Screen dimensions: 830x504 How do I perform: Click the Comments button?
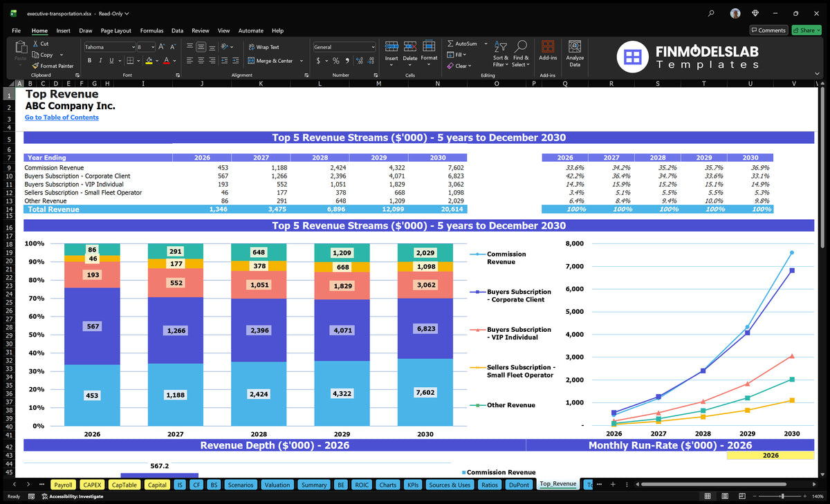point(768,30)
